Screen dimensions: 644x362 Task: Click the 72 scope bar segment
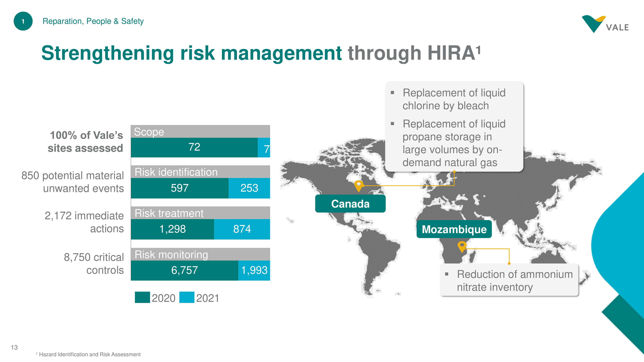[x=194, y=147]
